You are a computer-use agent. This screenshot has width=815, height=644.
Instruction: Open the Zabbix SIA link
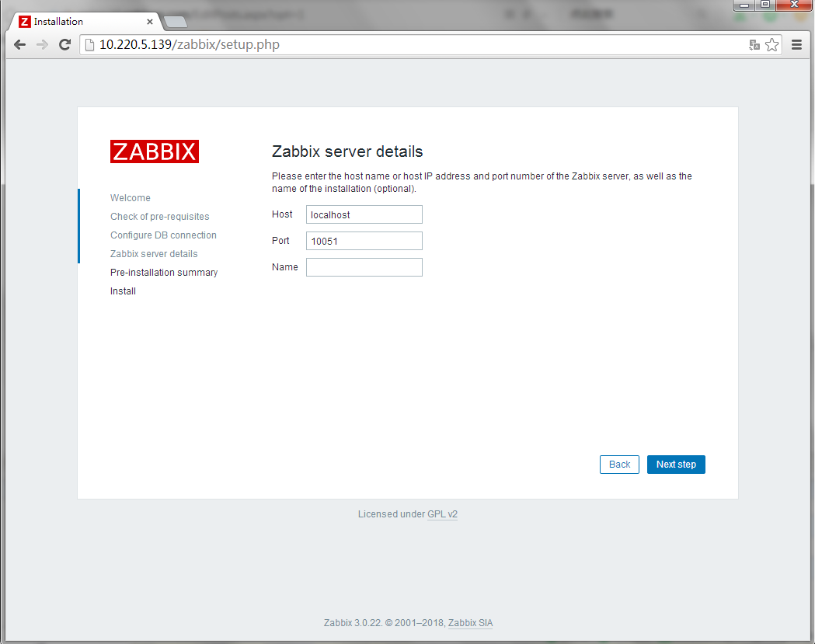coord(470,623)
